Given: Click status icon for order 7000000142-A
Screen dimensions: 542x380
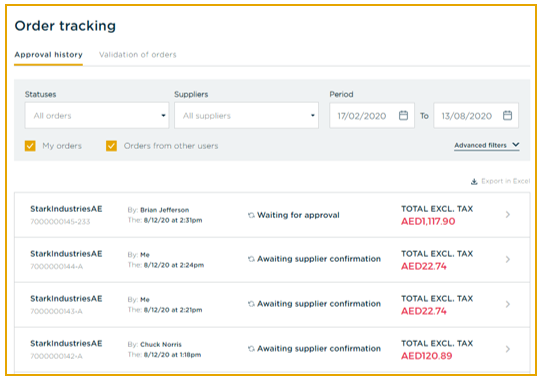Looking at the screenshot, I should pos(251,349).
